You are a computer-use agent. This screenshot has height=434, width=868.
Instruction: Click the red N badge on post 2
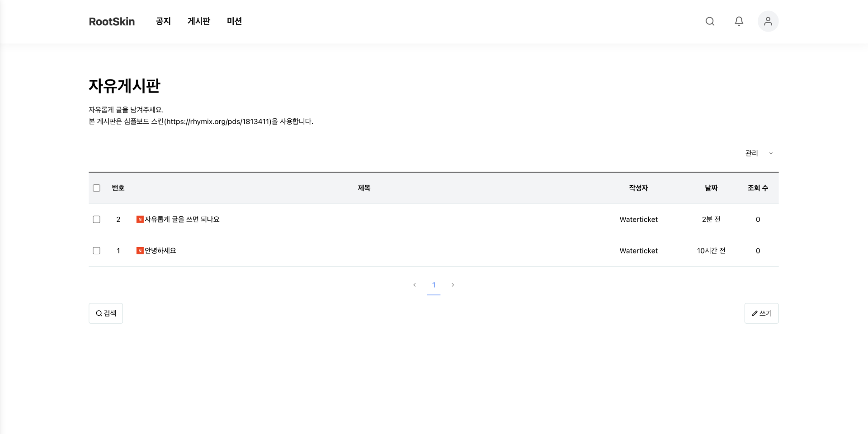[140, 219]
